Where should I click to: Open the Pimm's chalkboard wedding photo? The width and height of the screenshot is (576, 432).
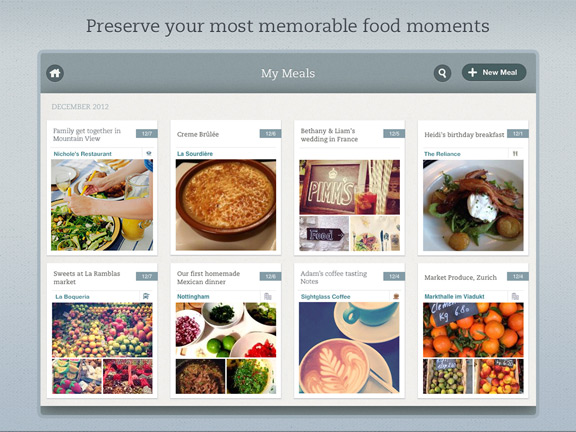(x=349, y=187)
